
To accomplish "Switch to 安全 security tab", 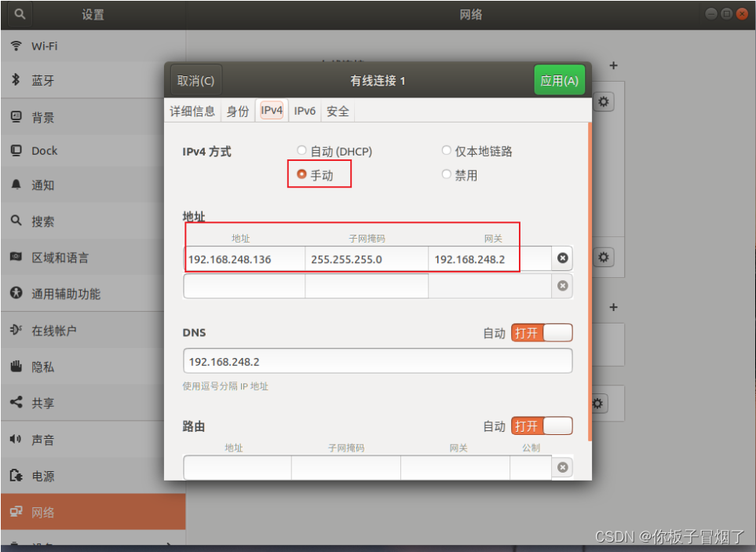I will (x=338, y=111).
